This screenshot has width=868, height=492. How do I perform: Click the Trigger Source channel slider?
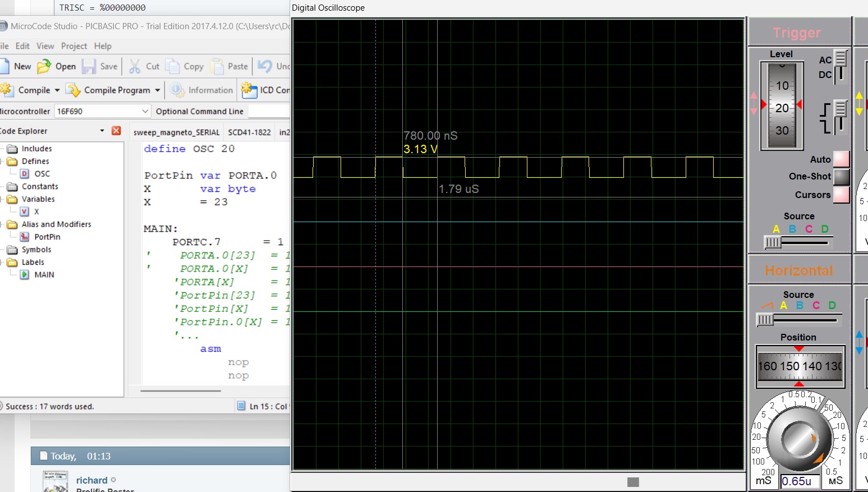(773, 242)
